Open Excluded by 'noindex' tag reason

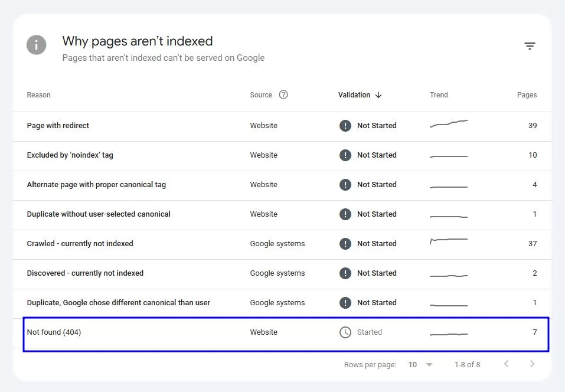pos(70,155)
